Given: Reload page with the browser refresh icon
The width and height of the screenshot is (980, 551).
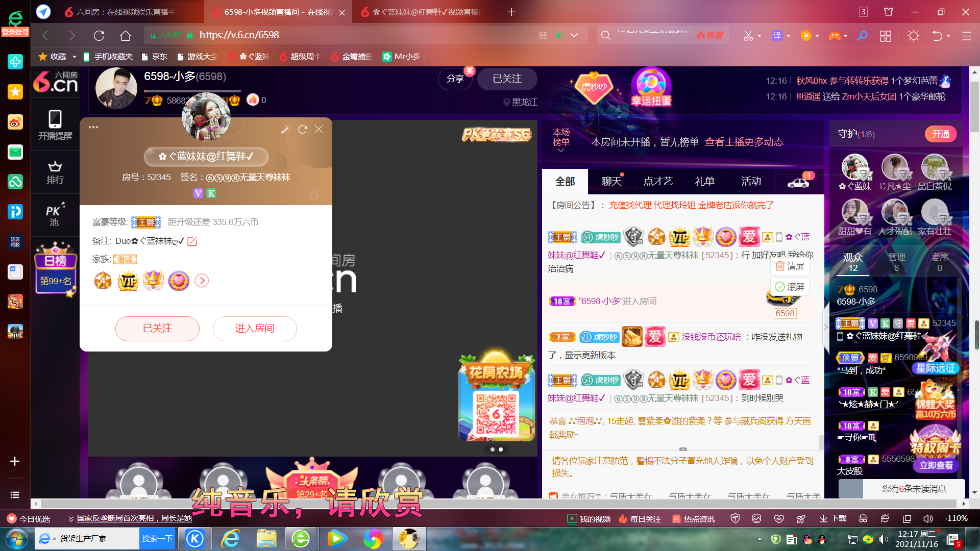Looking at the screenshot, I should [99, 35].
